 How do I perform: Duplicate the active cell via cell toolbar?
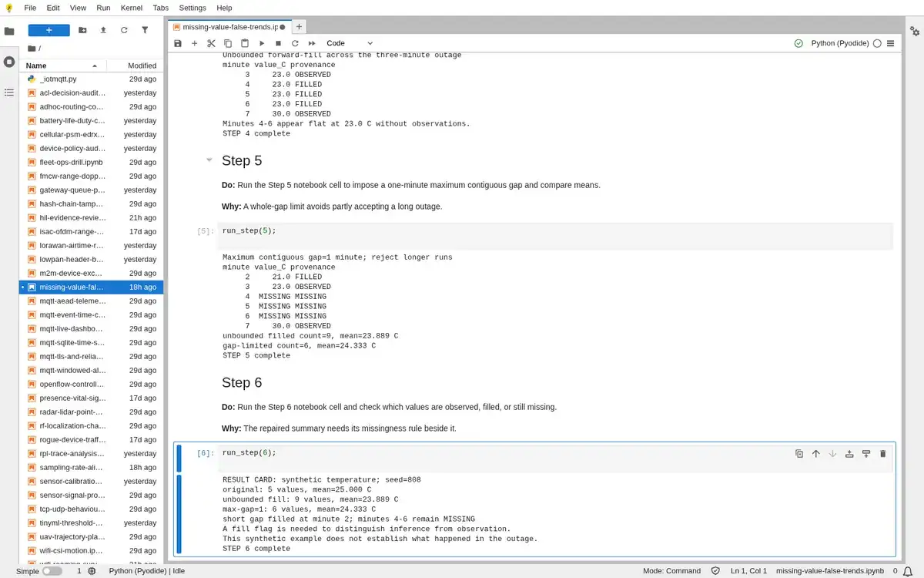click(x=799, y=454)
